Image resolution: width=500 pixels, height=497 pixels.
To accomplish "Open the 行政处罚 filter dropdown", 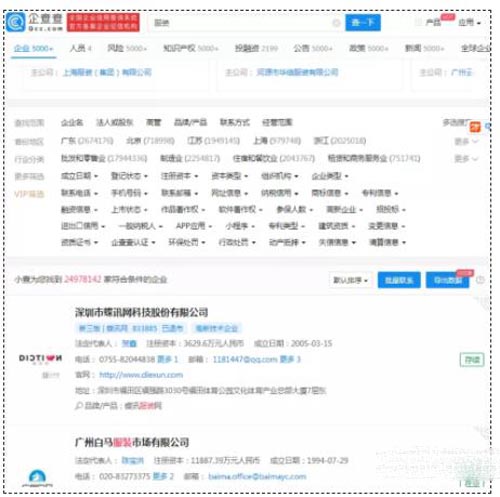I will (237, 242).
